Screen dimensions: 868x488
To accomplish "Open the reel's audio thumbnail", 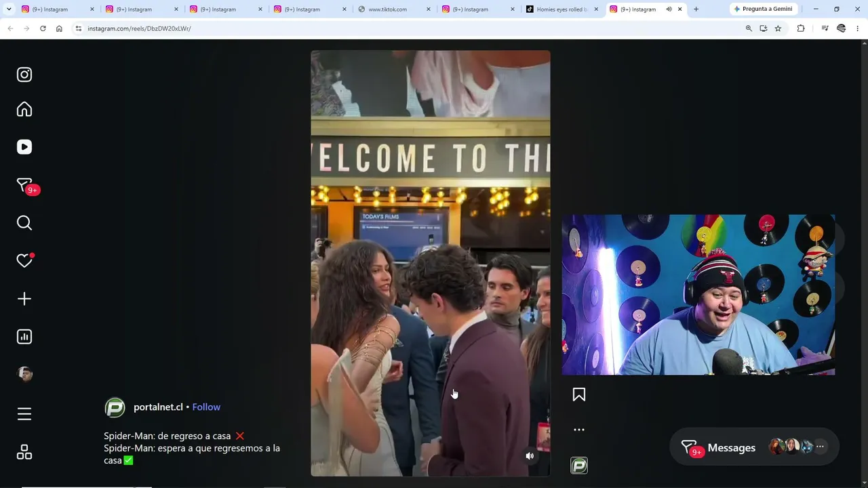I will click(x=579, y=466).
